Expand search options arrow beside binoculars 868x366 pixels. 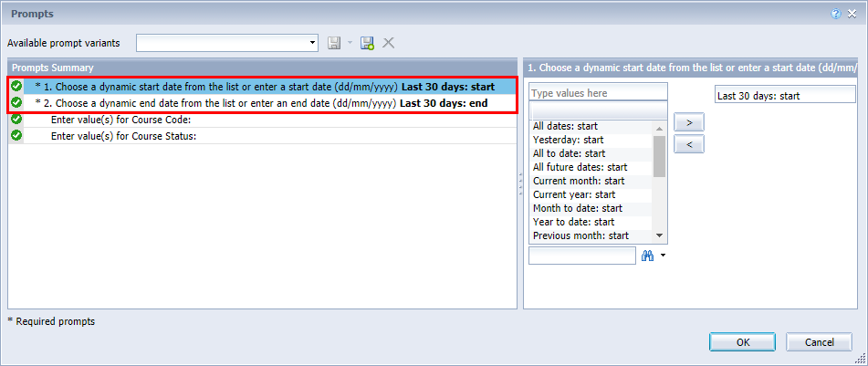[x=663, y=256]
